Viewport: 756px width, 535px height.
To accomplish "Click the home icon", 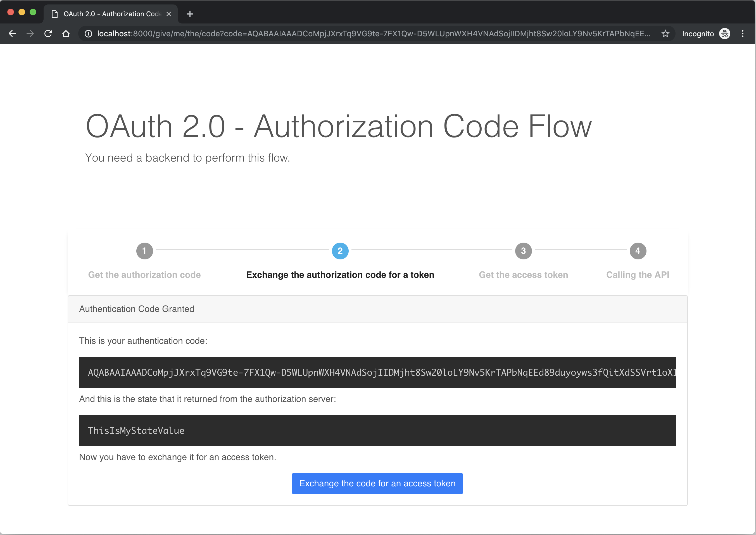I will (66, 33).
